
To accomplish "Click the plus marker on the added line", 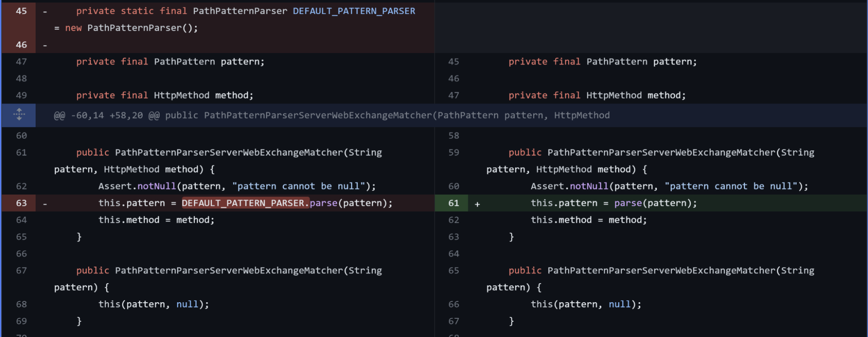I will (x=477, y=204).
